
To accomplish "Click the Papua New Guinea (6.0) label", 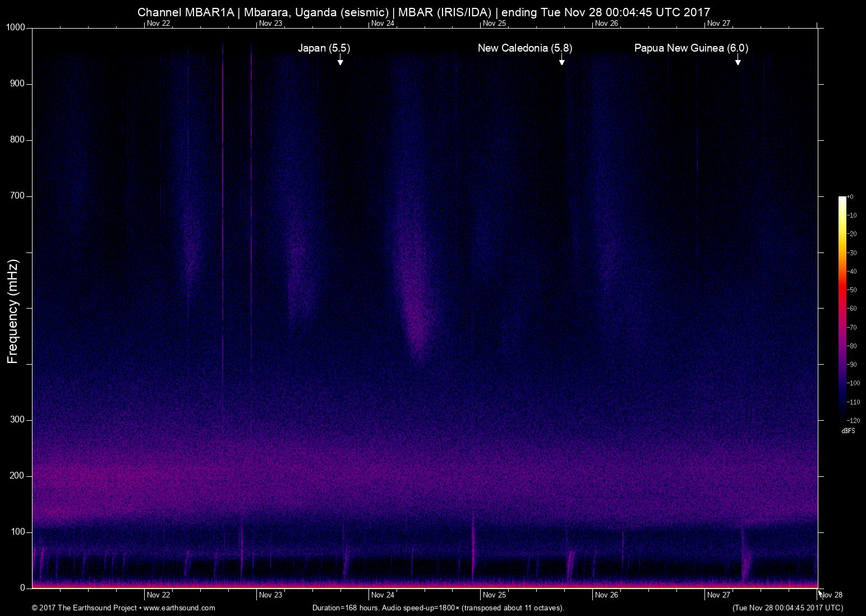I will coord(690,48).
